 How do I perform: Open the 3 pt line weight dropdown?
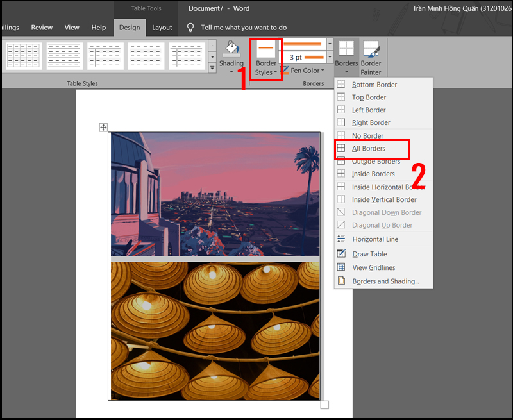tap(330, 57)
